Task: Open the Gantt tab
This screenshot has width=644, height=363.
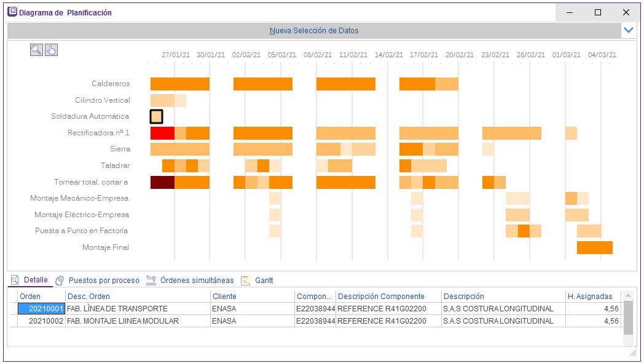Action: point(264,281)
